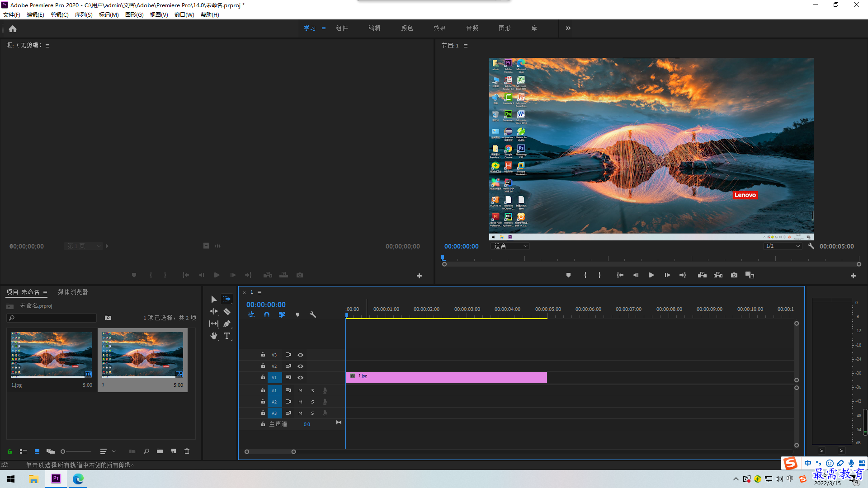This screenshot has height=488, width=868.
Task: Select the Pen tool
Action: coord(227,324)
